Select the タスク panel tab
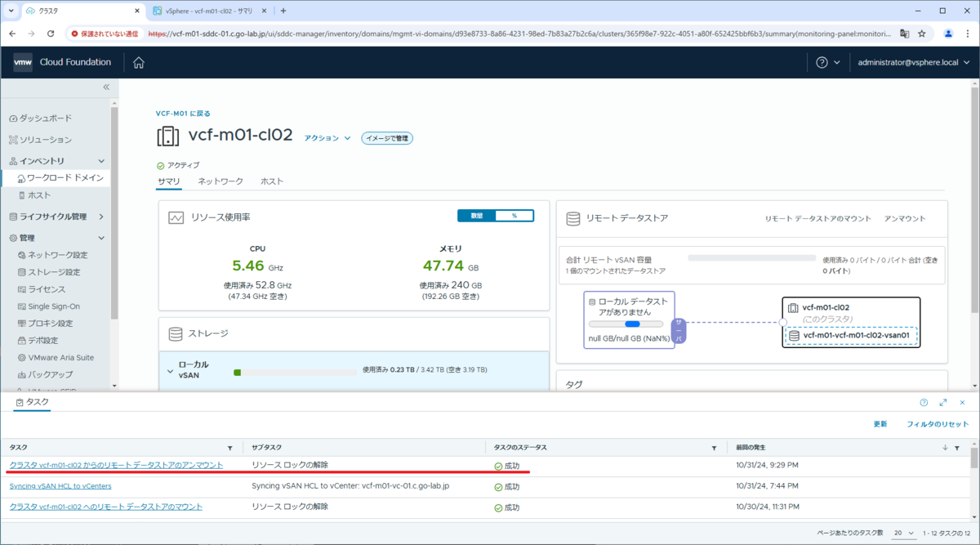Image resolution: width=980 pixels, height=545 pixels. pyautogui.click(x=33, y=403)
